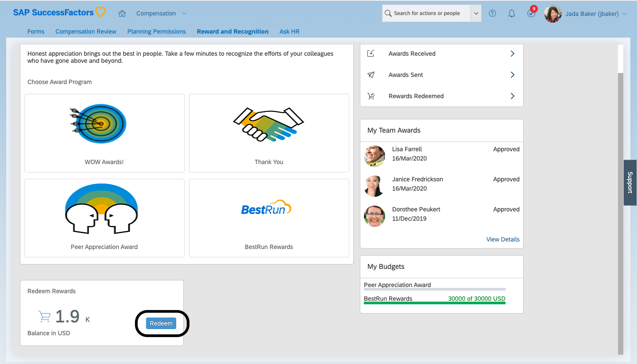Click the Thank You label

coord(269,162)
